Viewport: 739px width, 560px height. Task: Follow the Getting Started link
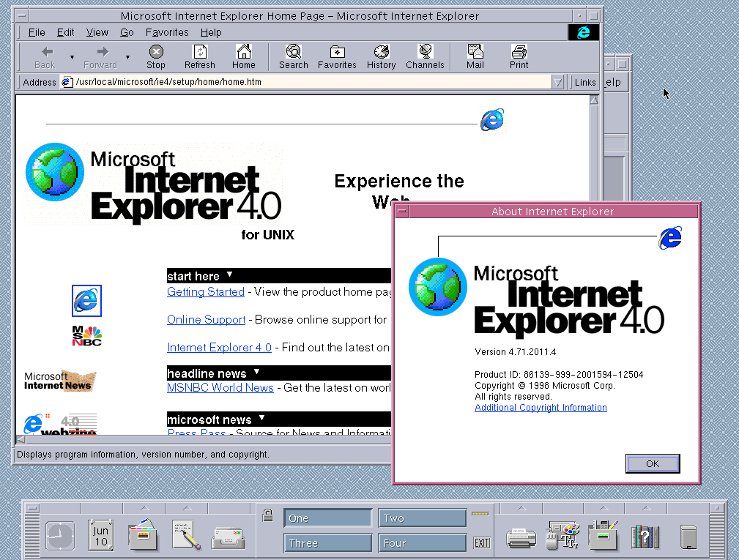tap(206, 292)
